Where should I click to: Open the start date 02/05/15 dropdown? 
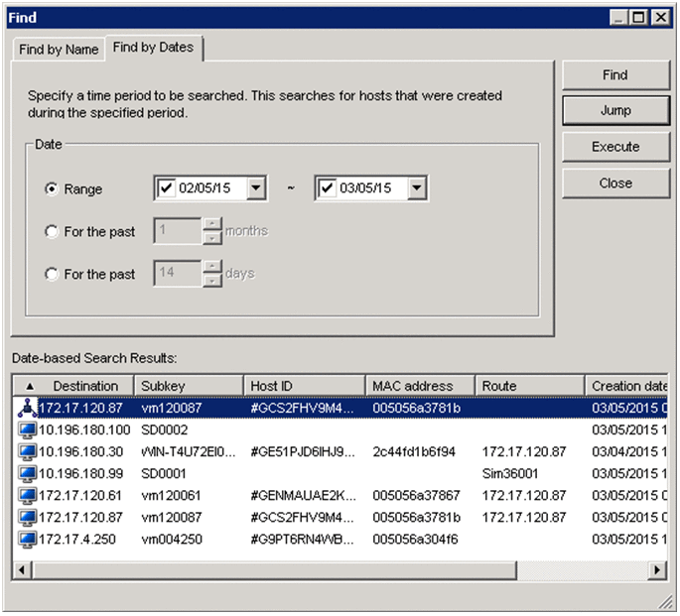coord(256,188)
